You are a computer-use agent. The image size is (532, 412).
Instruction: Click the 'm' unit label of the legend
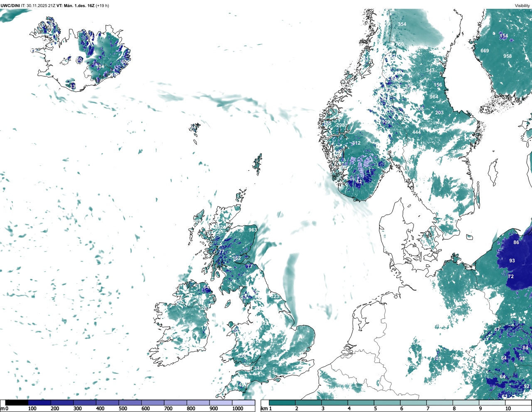pos(2,409)
